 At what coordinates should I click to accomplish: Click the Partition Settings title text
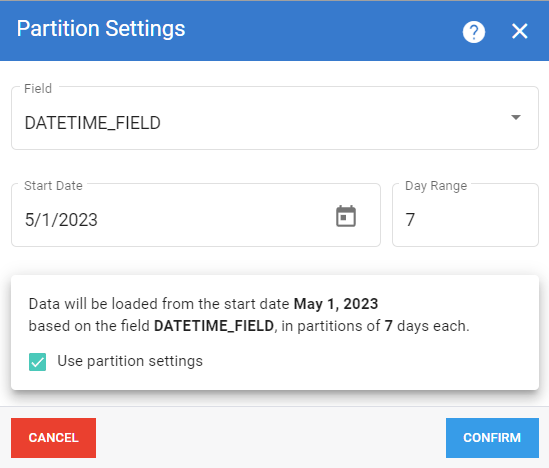click(101, 29)
